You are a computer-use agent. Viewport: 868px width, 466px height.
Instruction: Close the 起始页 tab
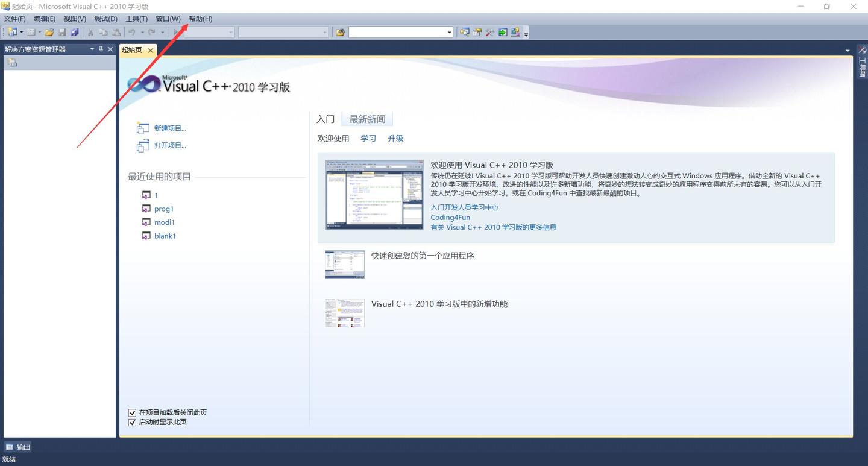click(x=151, y=50)
